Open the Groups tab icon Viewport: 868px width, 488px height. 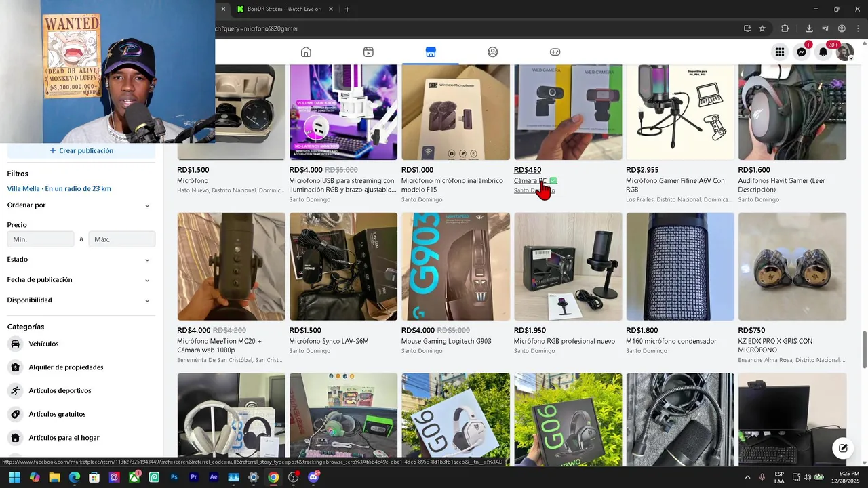(493, 52)
